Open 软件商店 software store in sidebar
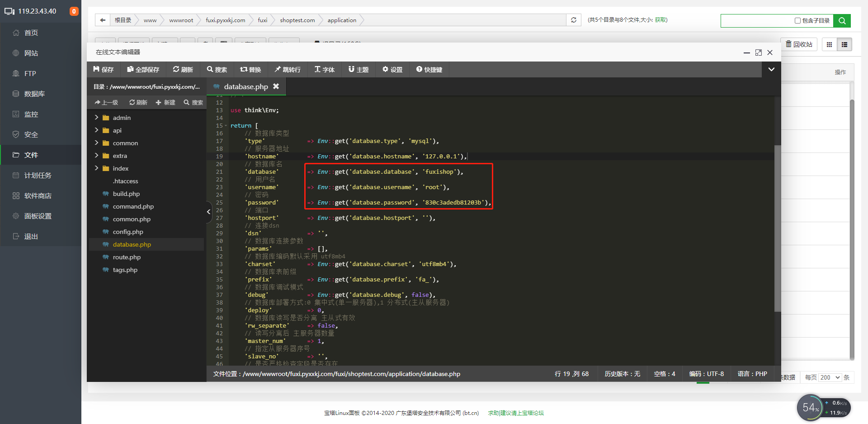This screenshot has height=424, width=868. (x=41, y=195)
